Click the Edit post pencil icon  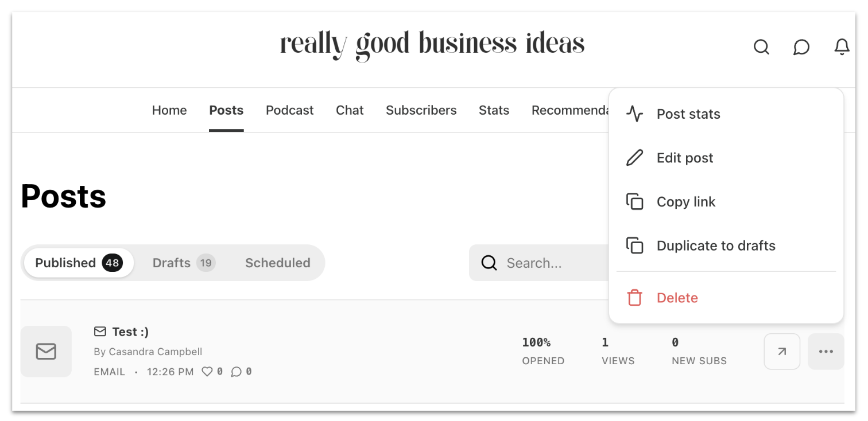tap(634, 158)
